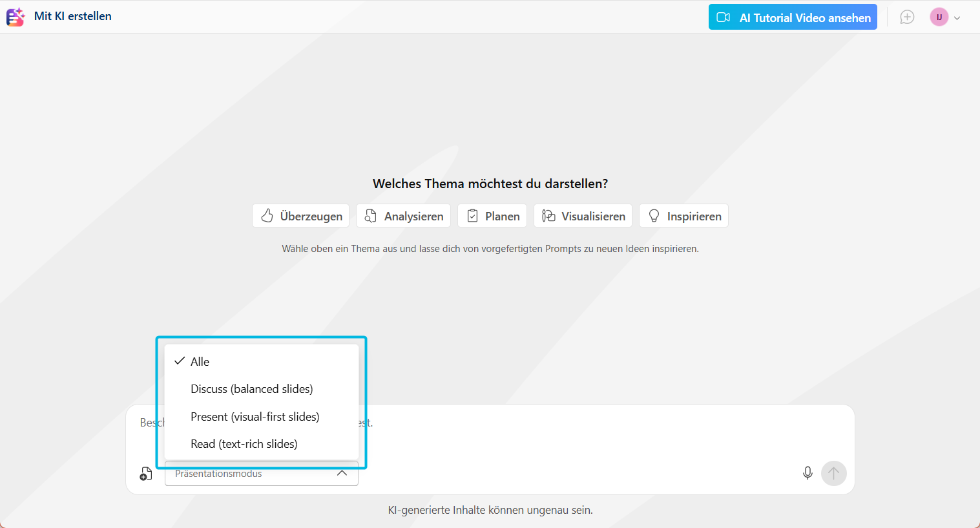The height and width of the screenshot is (528, 980).
Task: Start a new chat with plus bubble icon
Action: click(907, 17)
